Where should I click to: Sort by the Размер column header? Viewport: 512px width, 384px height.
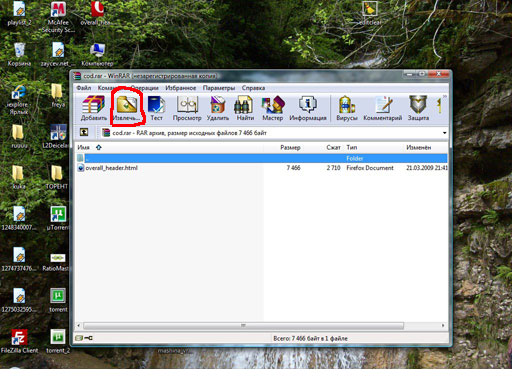[x=290, y=147]
